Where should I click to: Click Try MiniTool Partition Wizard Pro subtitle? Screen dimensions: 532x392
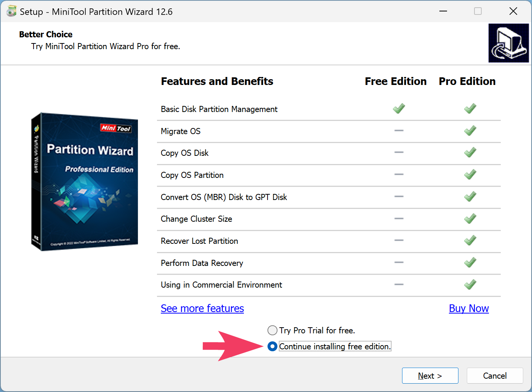pos(106,46)
